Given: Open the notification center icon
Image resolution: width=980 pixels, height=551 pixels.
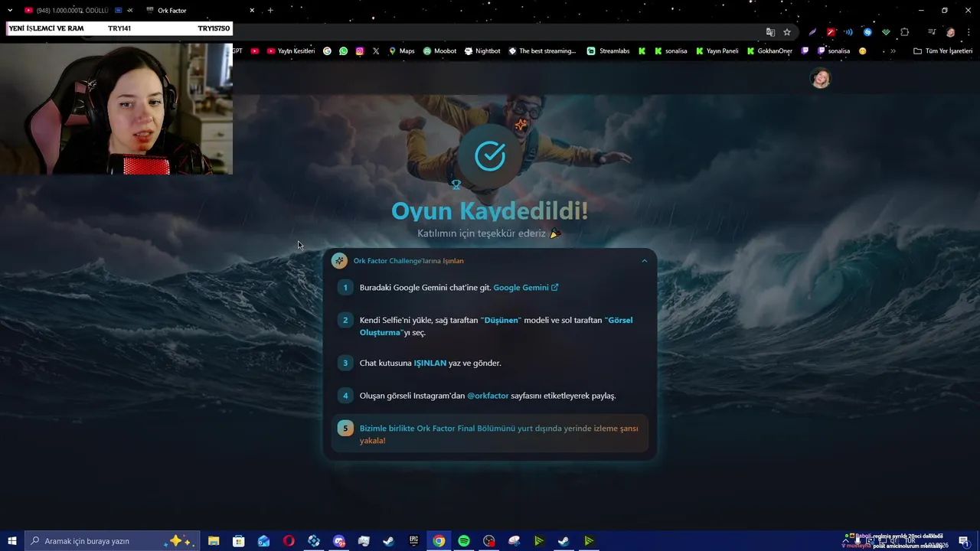Looking at the screenshot, I should tap(964, 541).
